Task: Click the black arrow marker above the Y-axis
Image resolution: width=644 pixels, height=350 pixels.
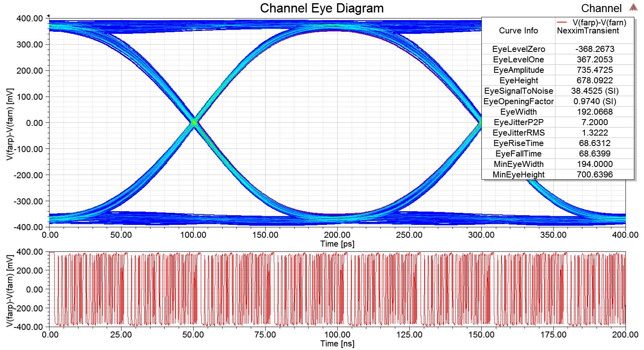Action: (x=48, y=16)
